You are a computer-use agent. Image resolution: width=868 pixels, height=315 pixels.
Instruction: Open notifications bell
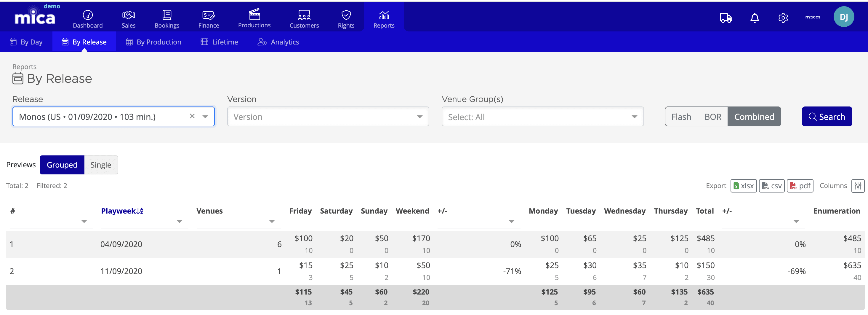pyautogui.click(x=755, y=18)
